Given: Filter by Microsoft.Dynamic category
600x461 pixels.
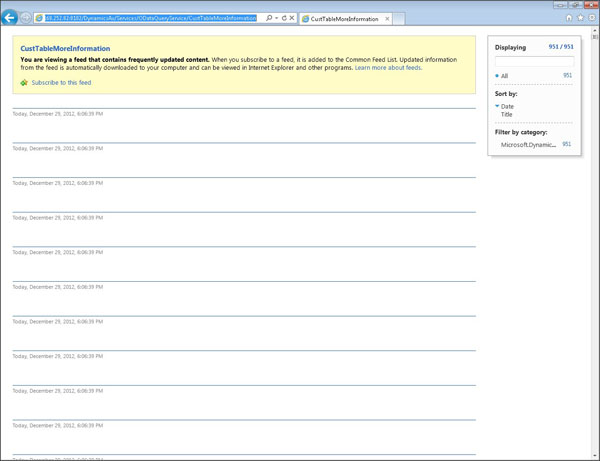Looking at the screenshot, I should click(x=528, y=145).
